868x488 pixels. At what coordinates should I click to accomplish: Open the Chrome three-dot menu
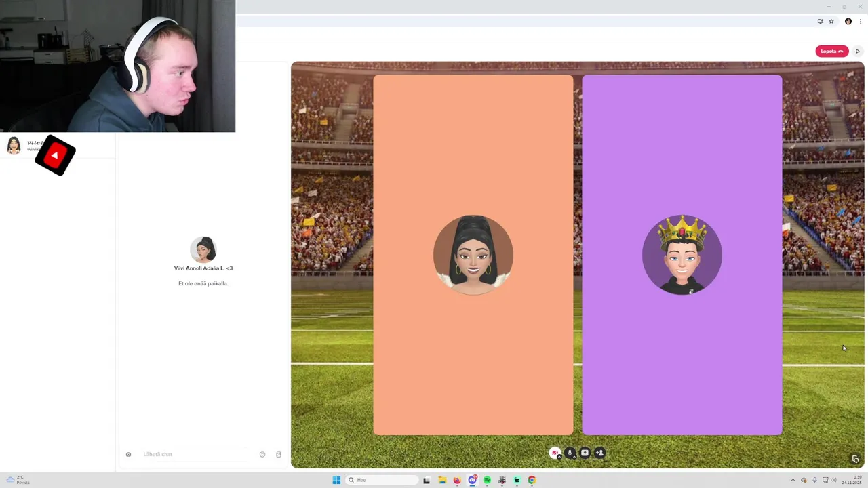coord(861,22)
